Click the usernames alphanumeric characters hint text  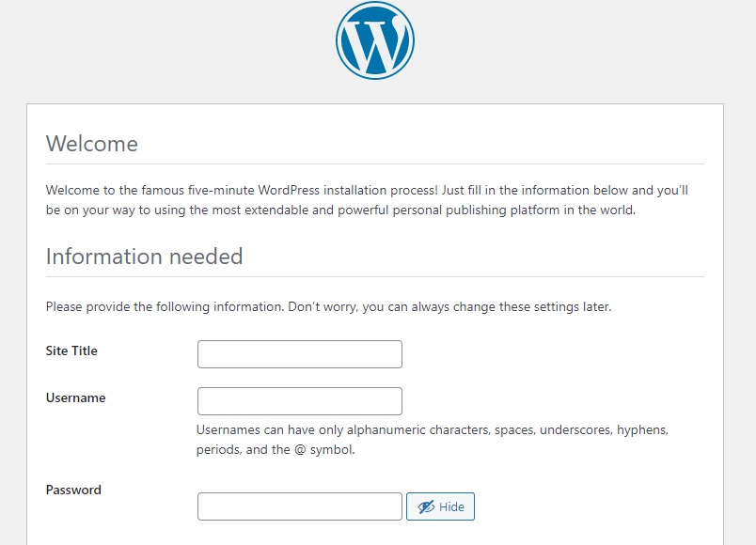432,440
